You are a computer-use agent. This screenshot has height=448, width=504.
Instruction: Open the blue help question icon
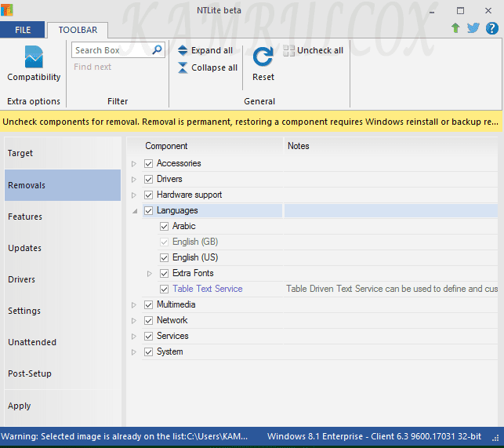pyautogui.click(x=491, y=28)
